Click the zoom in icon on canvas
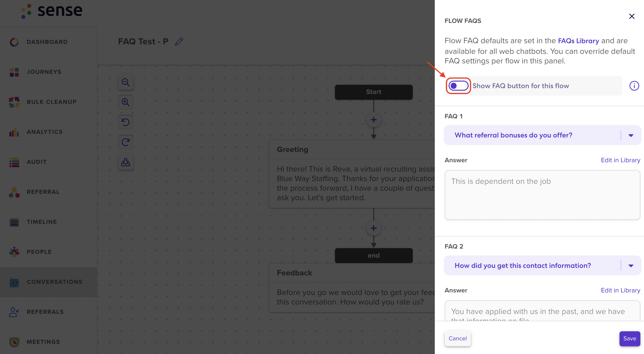This screenshot has height=354, width=644. pyautogui.click(x=125, y=102)
